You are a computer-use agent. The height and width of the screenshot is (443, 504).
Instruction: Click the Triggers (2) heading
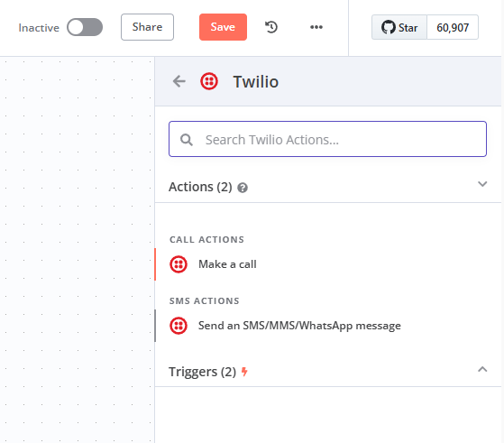(203, 372)
